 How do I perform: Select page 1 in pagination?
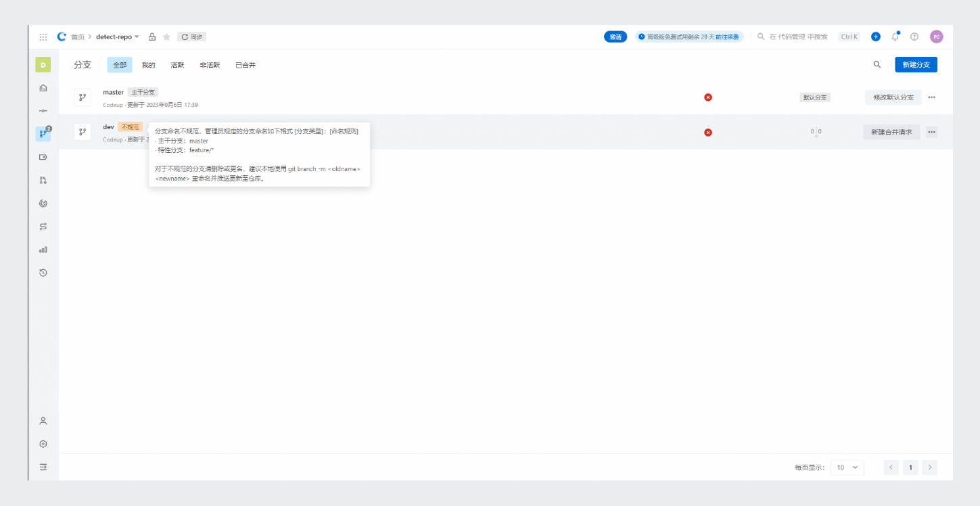click(x=911, y=467)
